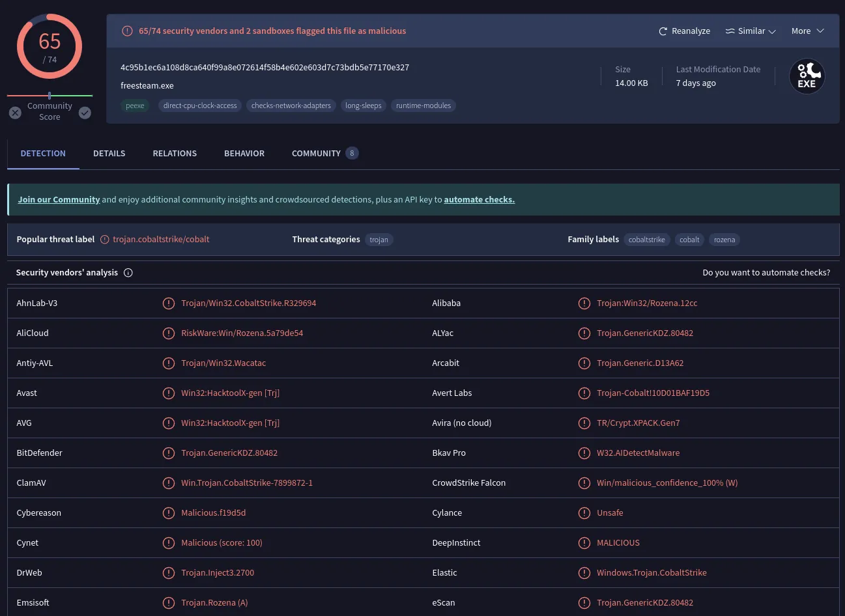Viewport: 845px width, 616px height.
Task: Click the alert icon in the ClamAV row
Action: tap(169, 483)
